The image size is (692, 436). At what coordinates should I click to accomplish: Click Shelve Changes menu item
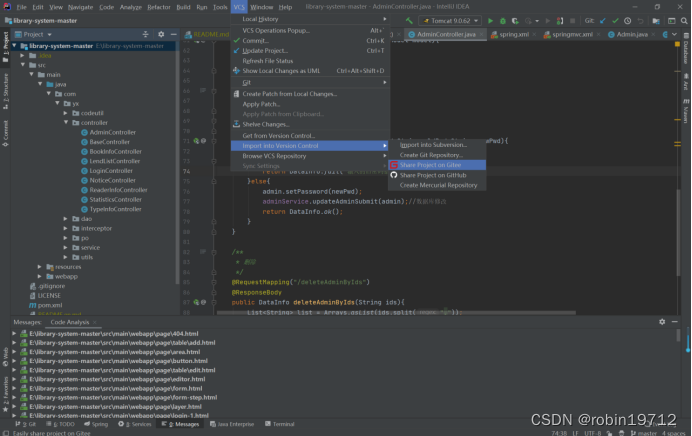click(310, 124)
